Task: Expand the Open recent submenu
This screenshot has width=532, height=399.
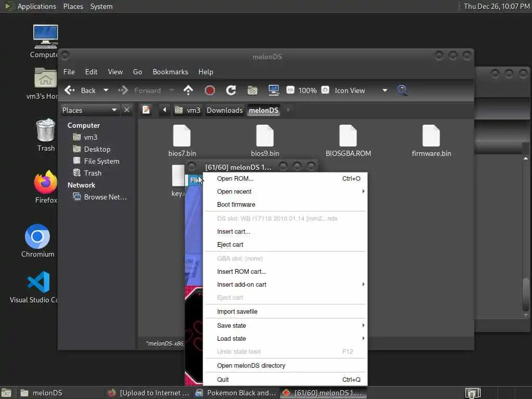Action: pos(285,191)
